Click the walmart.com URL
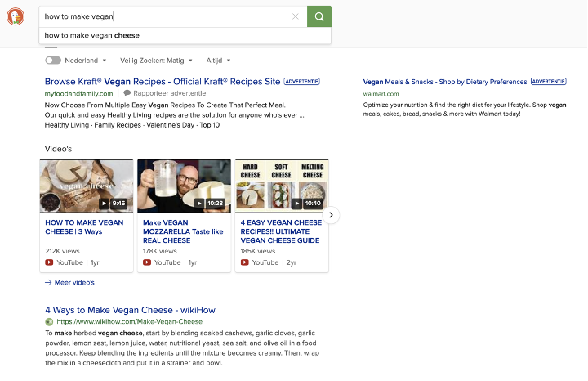The height and width of the screenshot is (381, 588). 381,94
